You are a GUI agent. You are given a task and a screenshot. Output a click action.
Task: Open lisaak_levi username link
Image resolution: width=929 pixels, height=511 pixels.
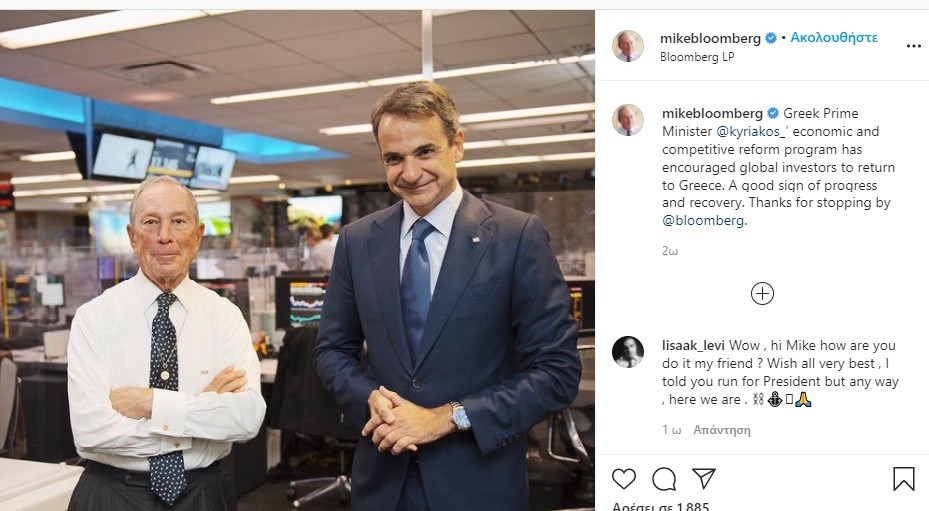click(x=693, y=345)
